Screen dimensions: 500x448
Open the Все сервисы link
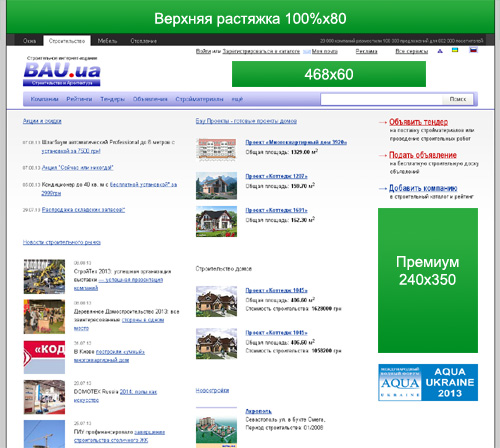click(x=412, y=51)
